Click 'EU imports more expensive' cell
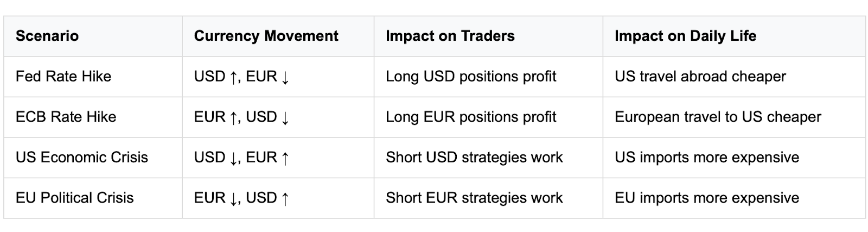This screenshot has width=868, height=232. (734, 198)
